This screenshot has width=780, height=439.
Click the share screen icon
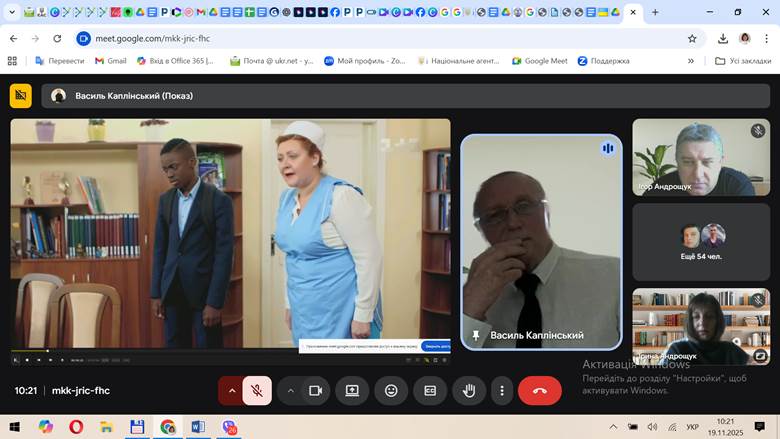[x=352, y=391]
